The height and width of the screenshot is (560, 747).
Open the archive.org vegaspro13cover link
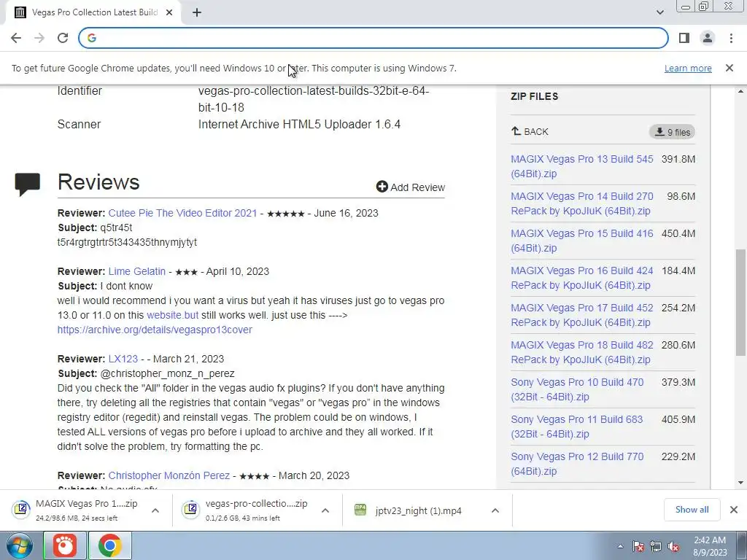(155, 330)
